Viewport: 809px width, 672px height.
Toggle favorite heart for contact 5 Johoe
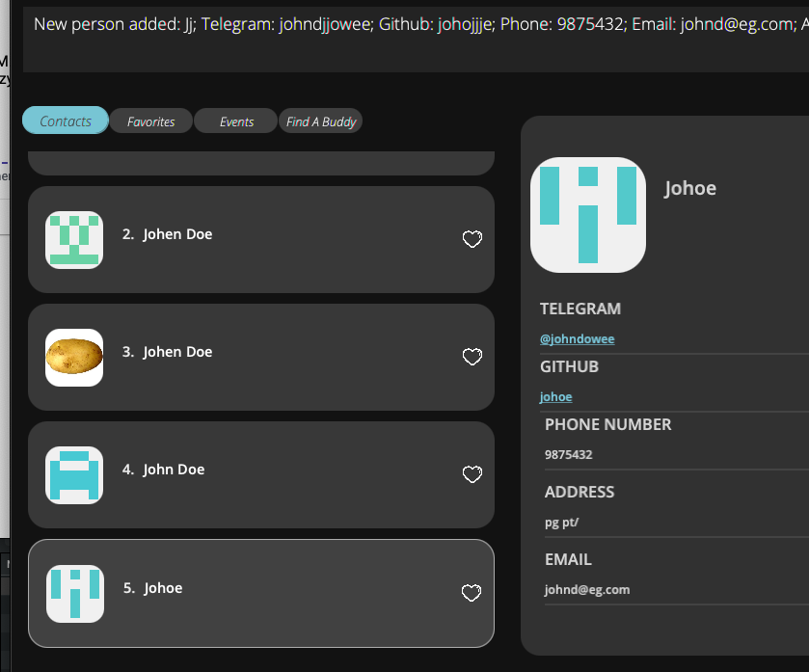(472, 593)
